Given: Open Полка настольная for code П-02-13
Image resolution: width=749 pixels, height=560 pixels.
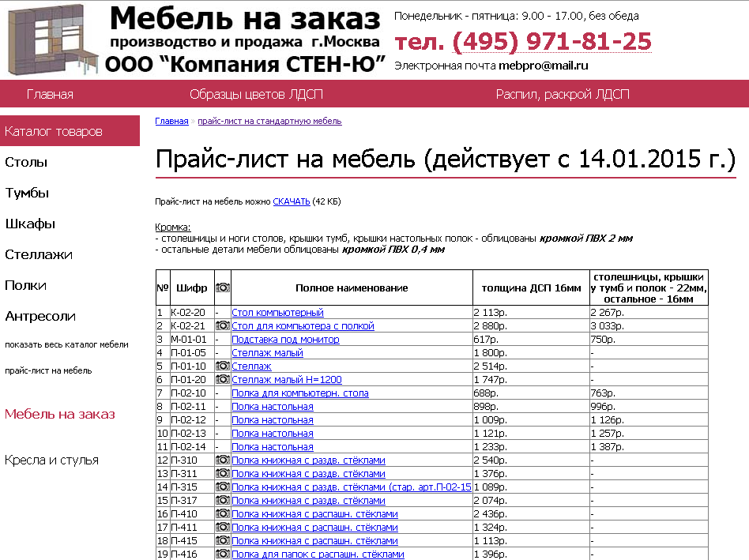Looking at the screenshot, I should click(x=273, y=433).
